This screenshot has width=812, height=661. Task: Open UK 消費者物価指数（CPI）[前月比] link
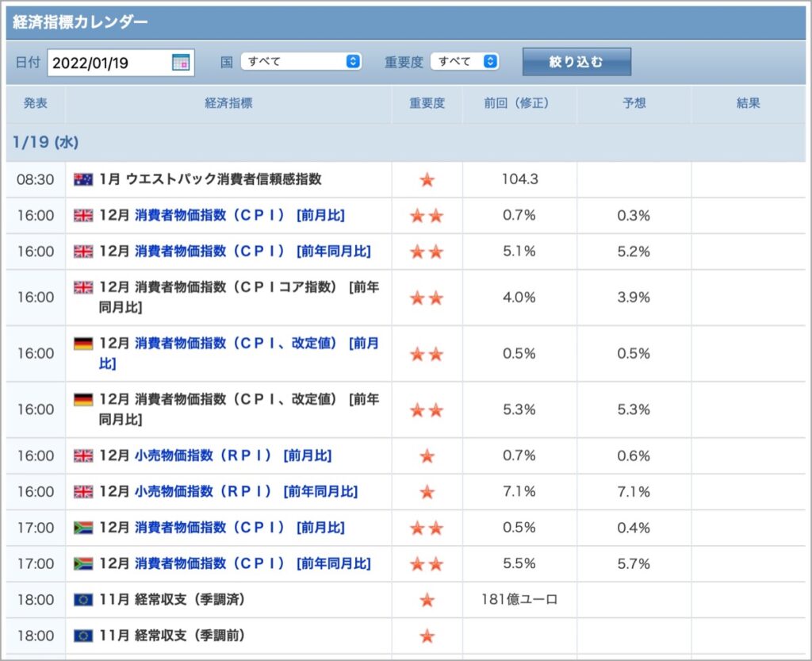239,215
